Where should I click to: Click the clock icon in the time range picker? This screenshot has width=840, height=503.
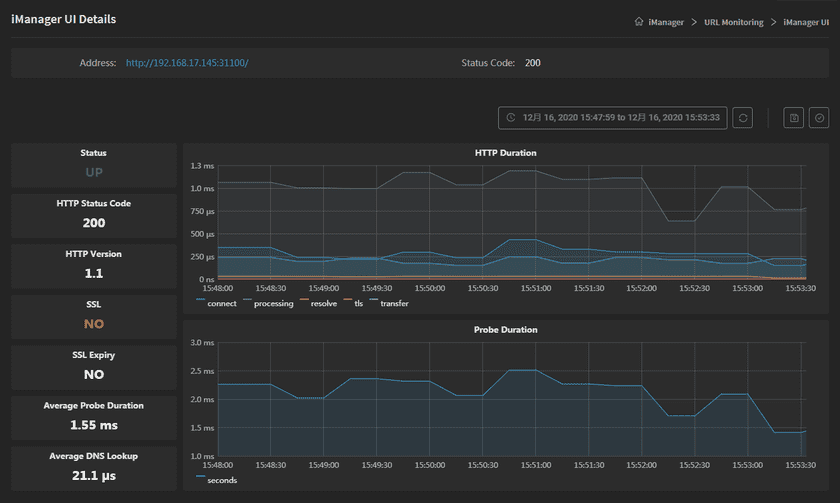(x=511, y=118)
